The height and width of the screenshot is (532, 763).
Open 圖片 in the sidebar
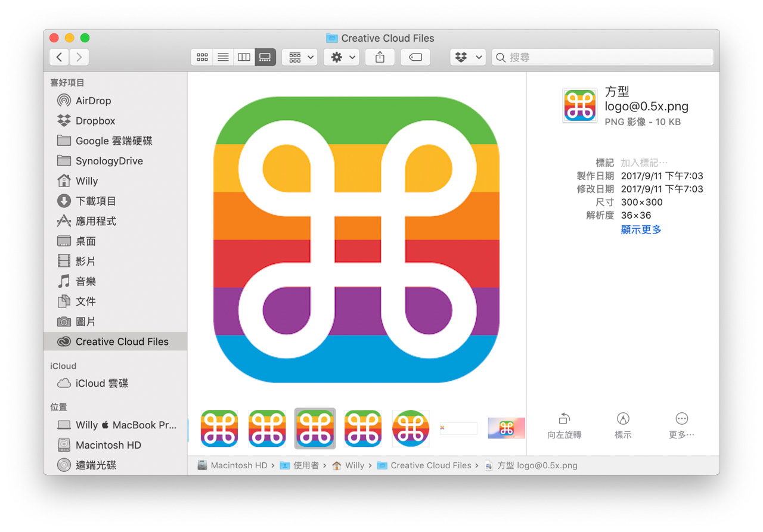115,321
